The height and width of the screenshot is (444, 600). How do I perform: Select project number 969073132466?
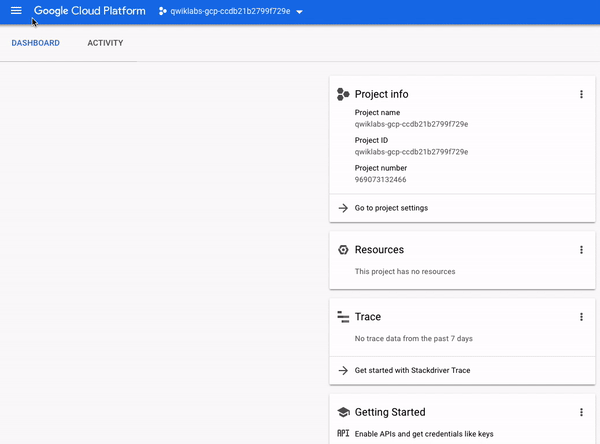click(x=380, y=180)
